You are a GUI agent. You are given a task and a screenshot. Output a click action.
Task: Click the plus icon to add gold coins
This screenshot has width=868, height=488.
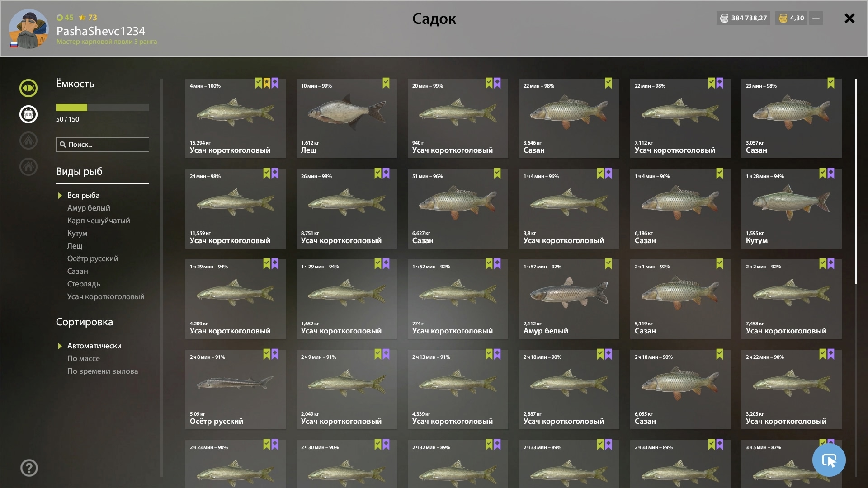coord(816,18)
